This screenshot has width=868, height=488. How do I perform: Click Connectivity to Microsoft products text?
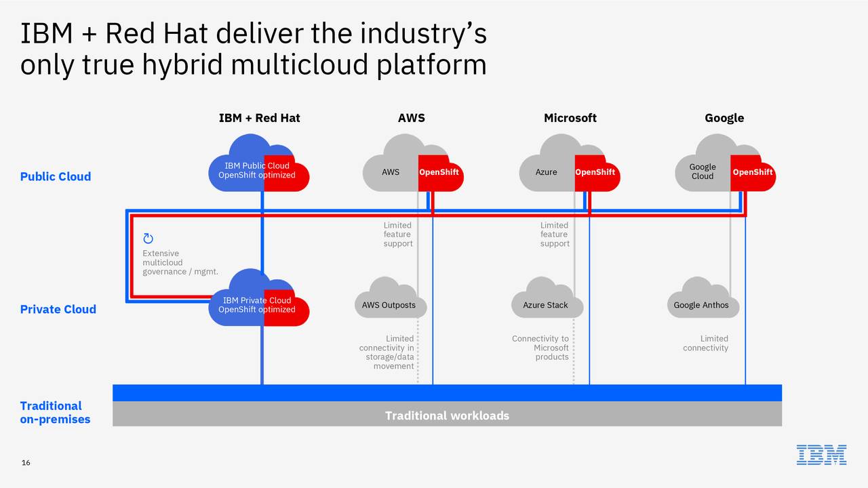coord(540,348)
